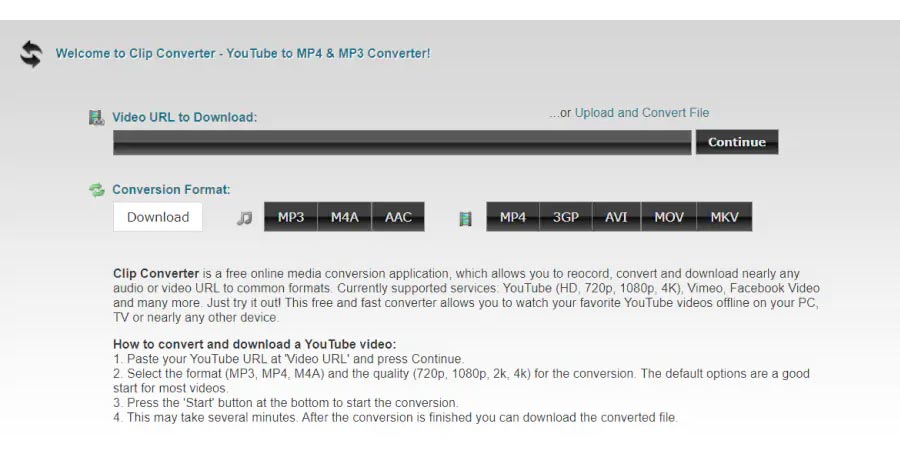Click the bold 'Clip Converter' text in description
The width and height of the screenshot is (900, 450).
tap(156, 273)
